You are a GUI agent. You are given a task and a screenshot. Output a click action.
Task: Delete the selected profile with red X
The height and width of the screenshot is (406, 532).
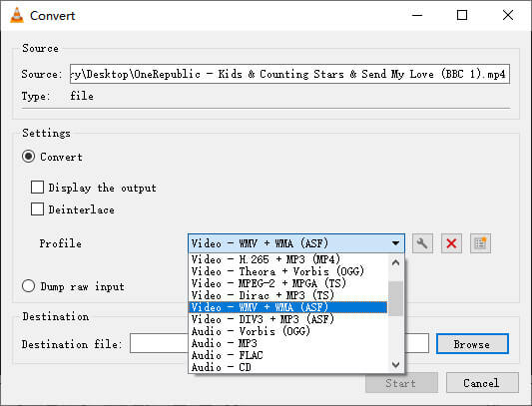tap(451, 243)
